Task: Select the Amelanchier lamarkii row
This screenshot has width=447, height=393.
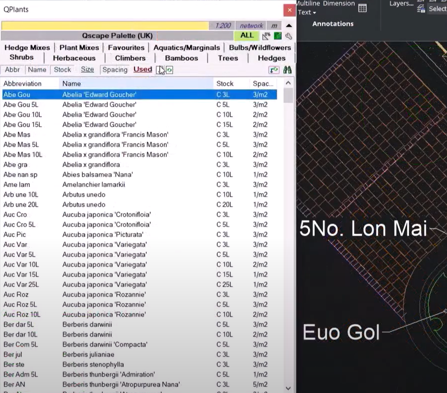Action: pyautogui.click(x=139, y=184)
